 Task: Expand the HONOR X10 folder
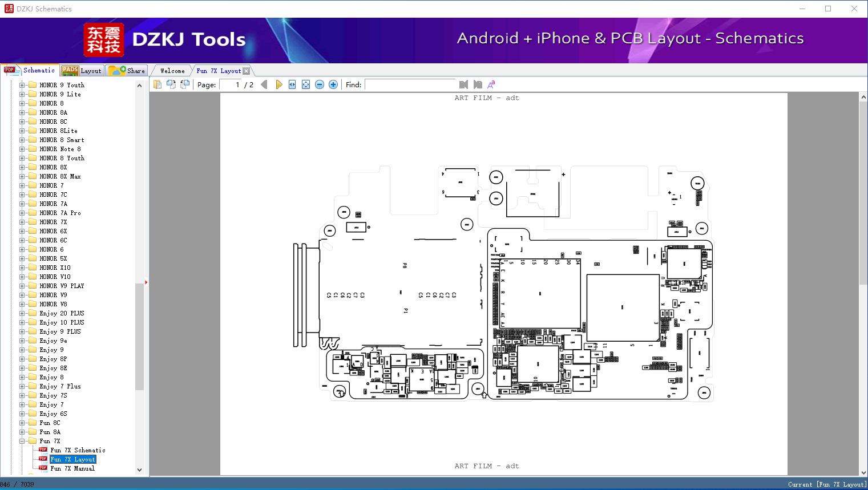tap(22, 268)
